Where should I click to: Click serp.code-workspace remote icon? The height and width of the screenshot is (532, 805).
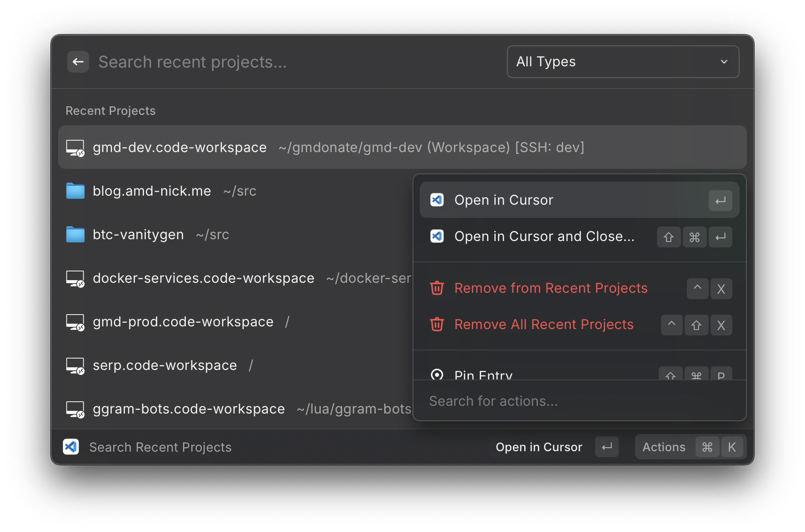pos(75,366)
